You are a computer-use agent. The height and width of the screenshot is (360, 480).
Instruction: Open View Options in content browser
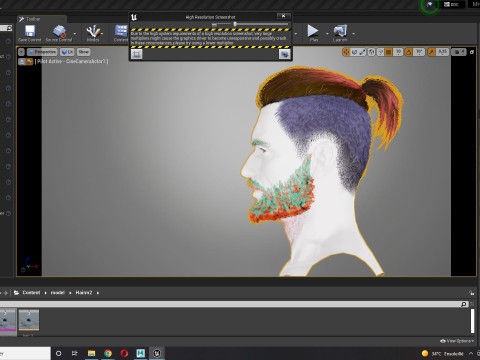[x=456, y=341]
